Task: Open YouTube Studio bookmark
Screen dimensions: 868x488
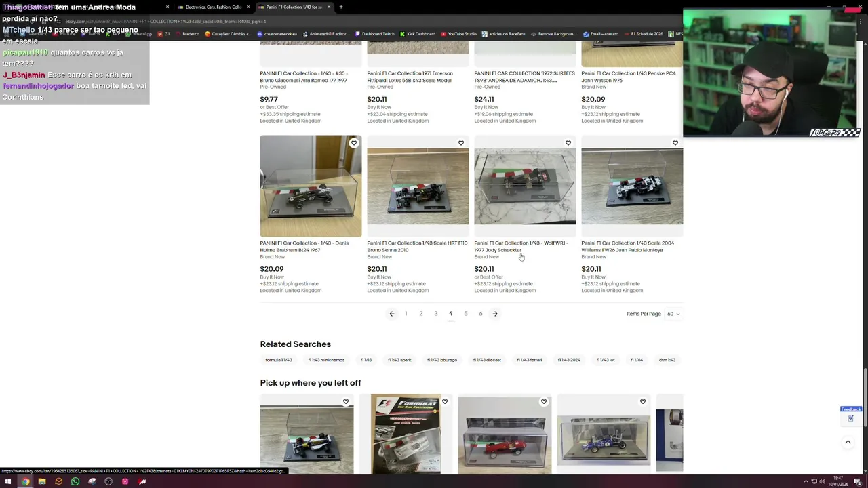Action: coord(459,34)
